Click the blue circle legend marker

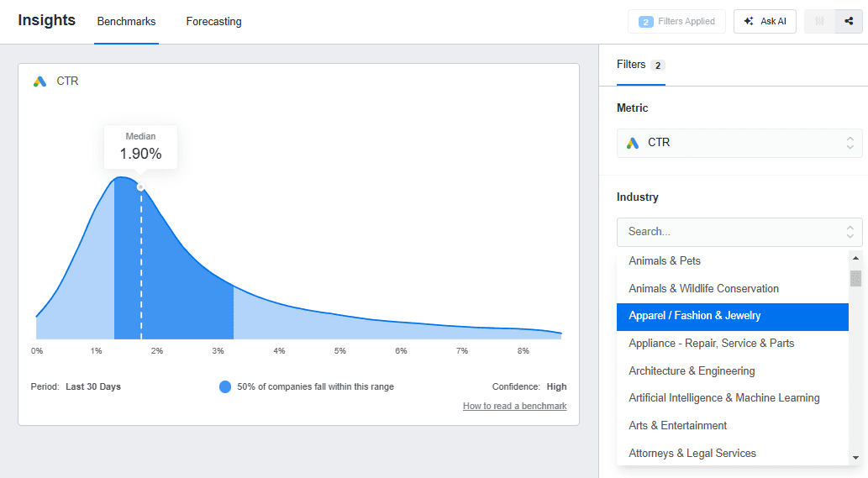point(225,386)
